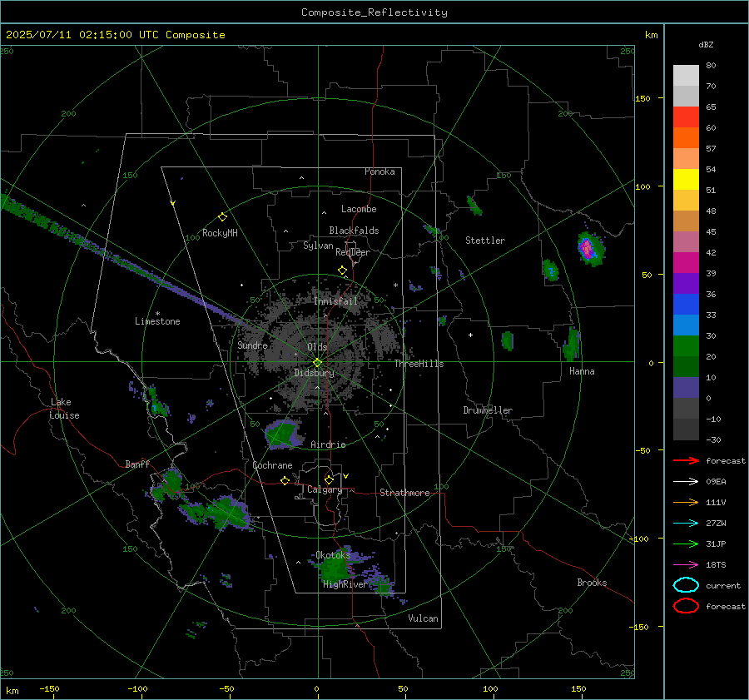Click the Vulcan town label
The width and height of the screenshot is (749, 700).
coord(423,618)
